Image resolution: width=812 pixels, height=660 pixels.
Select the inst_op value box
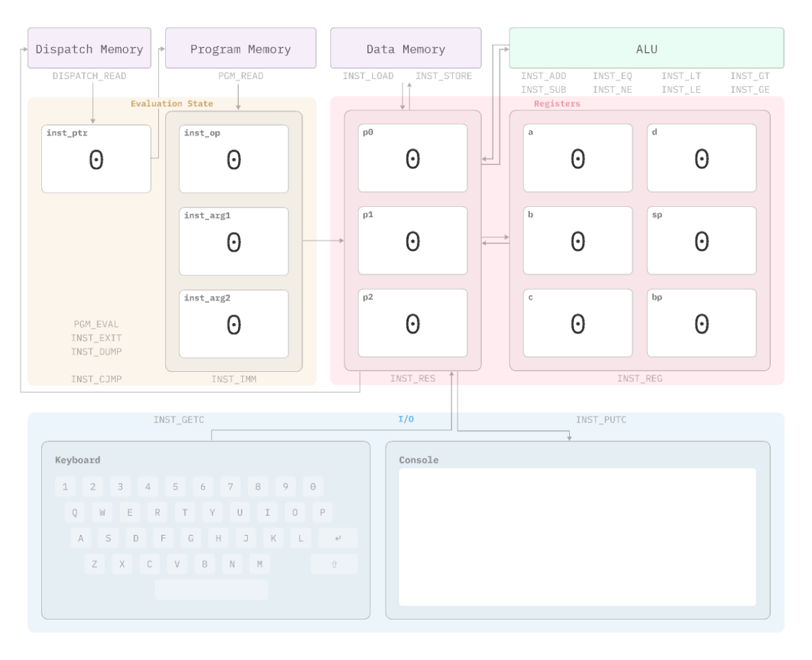point(233,159)
